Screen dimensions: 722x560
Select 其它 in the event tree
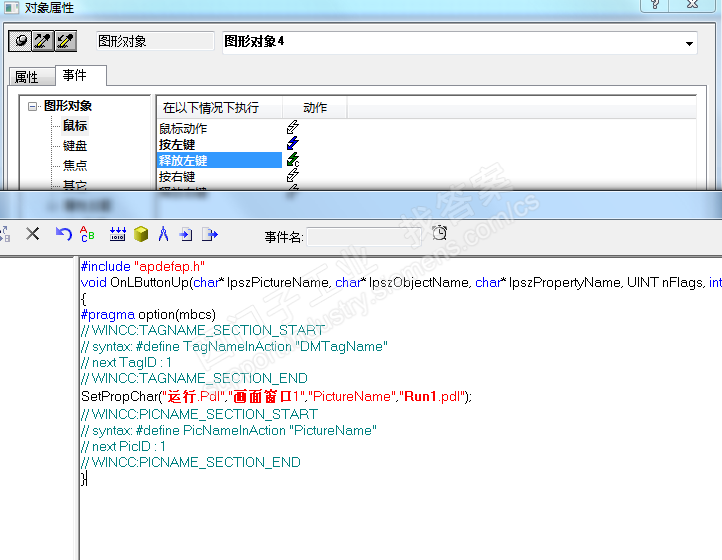(x=75, y=185)
